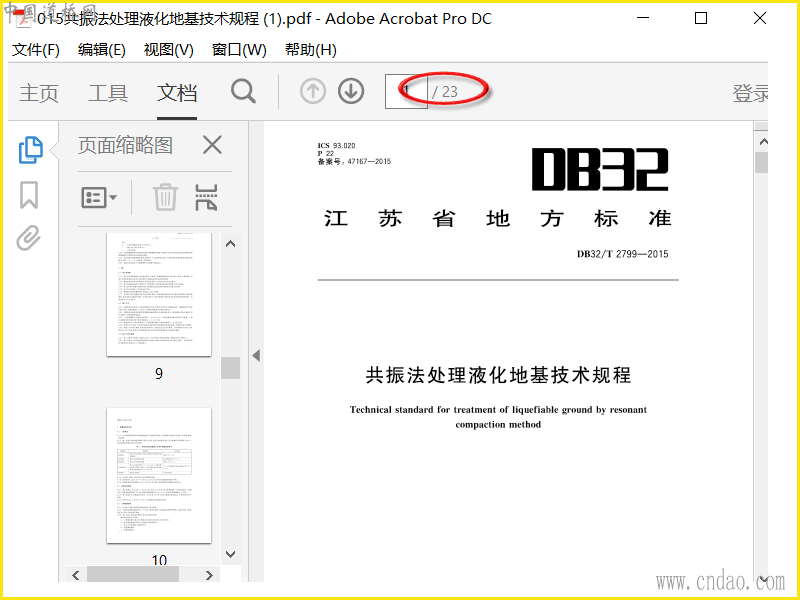
Task: Click the ICS 93.020 text
Action: point(336,145)
